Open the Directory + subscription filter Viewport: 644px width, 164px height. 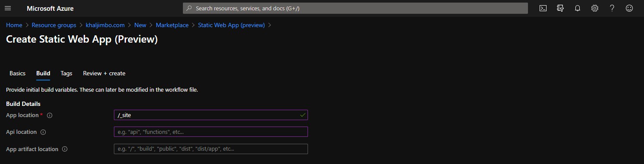560,8
